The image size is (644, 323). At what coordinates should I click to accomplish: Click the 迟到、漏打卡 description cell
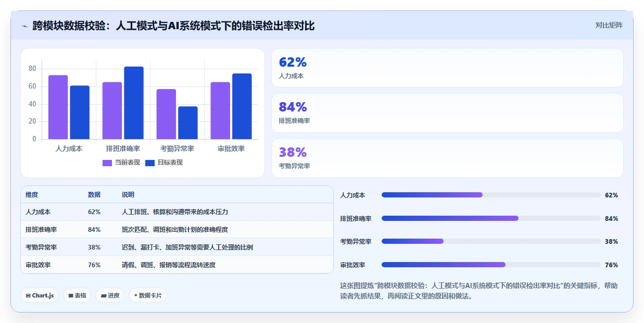[x=187, y=247]
